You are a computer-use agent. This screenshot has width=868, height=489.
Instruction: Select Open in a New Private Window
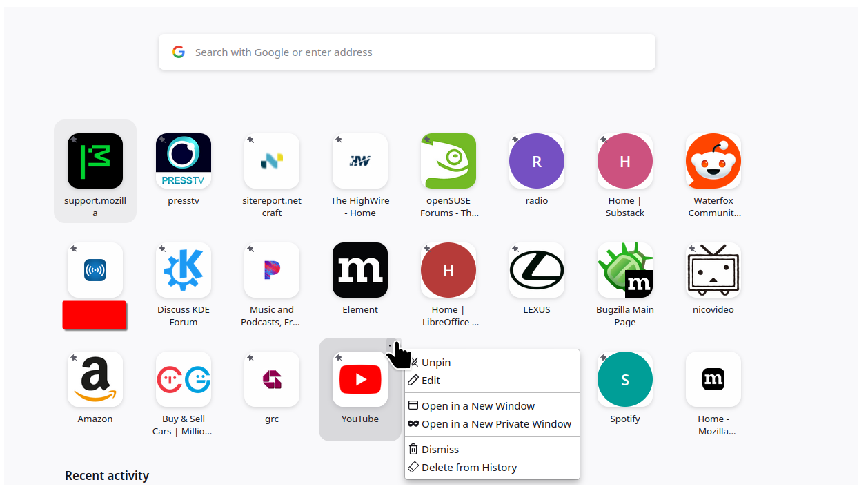[x=492, y=423]
